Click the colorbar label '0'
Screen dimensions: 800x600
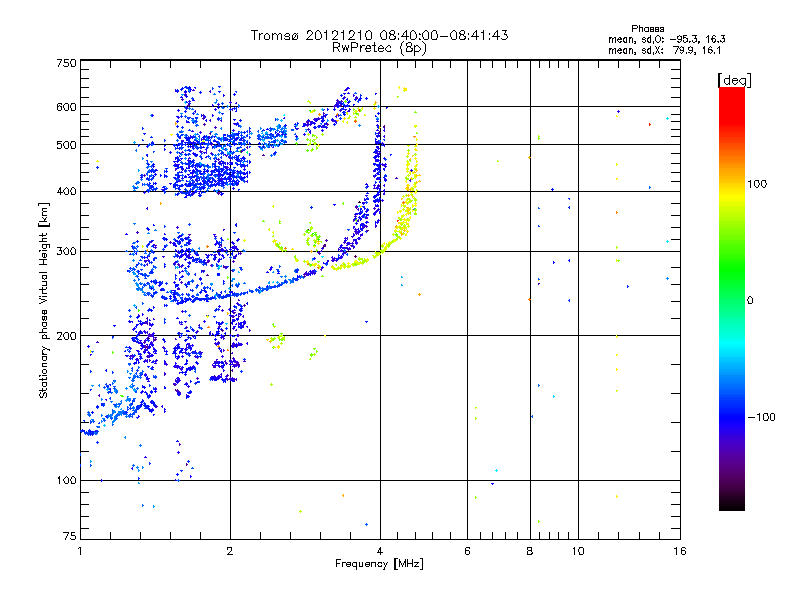749,301
